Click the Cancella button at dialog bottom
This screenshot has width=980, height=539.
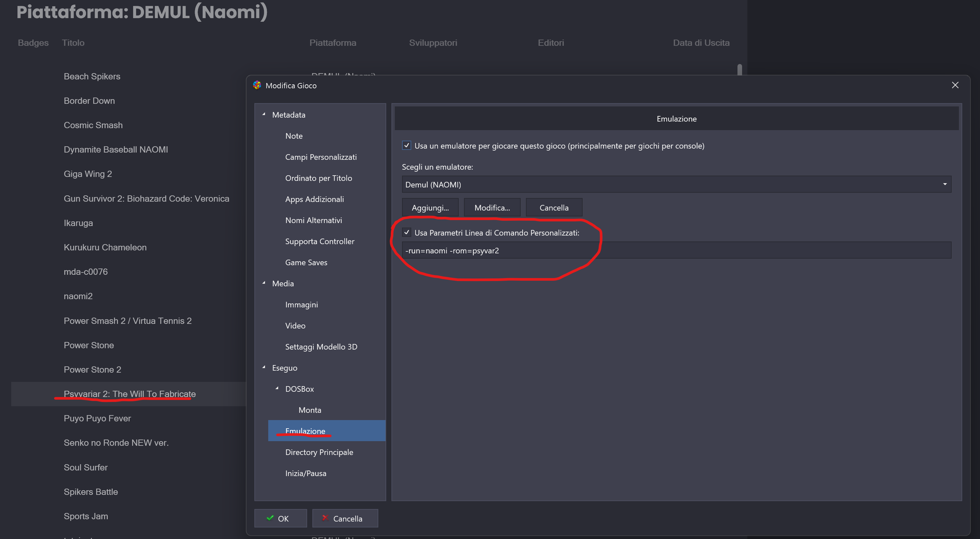(345, 519)
